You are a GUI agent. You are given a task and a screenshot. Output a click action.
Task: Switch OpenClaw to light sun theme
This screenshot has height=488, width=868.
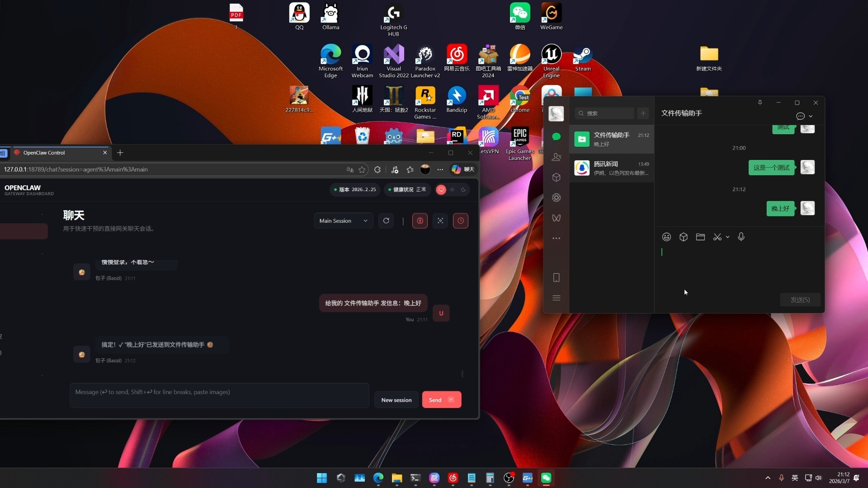[452, 190]
